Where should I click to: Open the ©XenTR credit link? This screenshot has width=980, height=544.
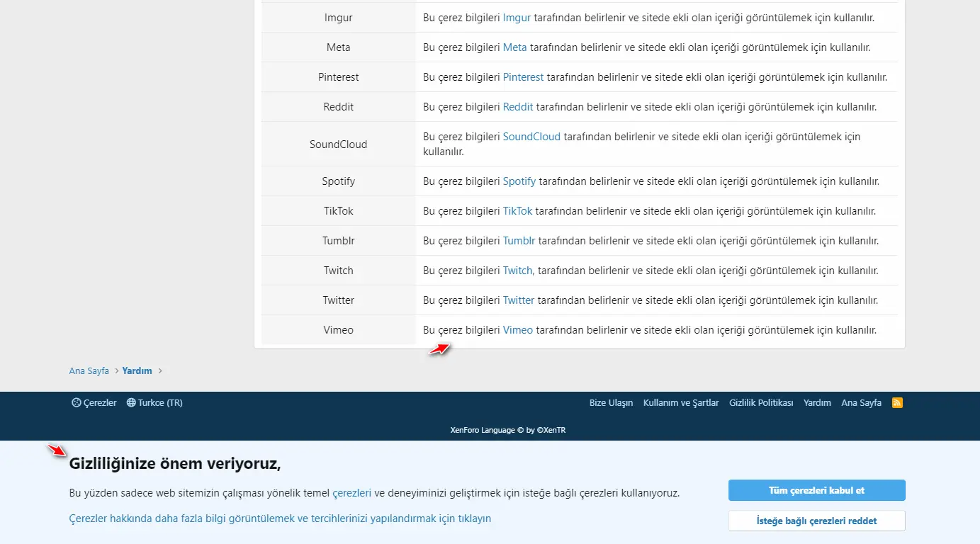tap(551, 430)
